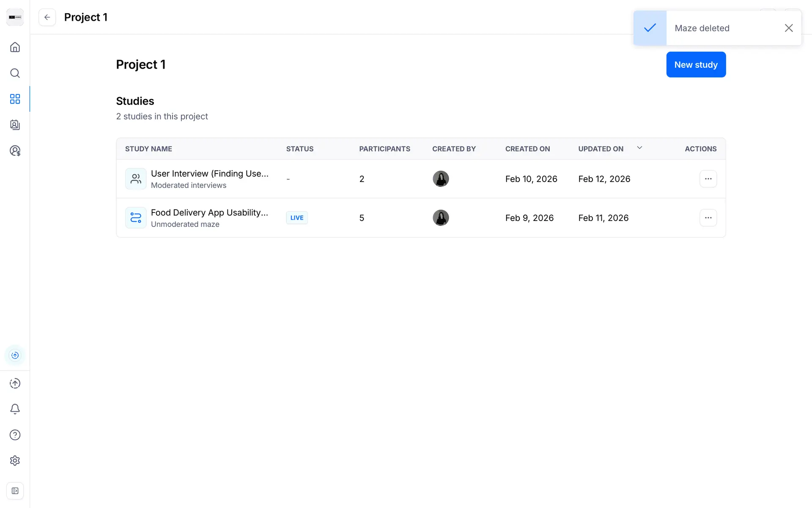Image resolution: width=812 pixels, height=508 pixels.
Task: Click the Study Name column header
Action: click(x=148, y=149)
